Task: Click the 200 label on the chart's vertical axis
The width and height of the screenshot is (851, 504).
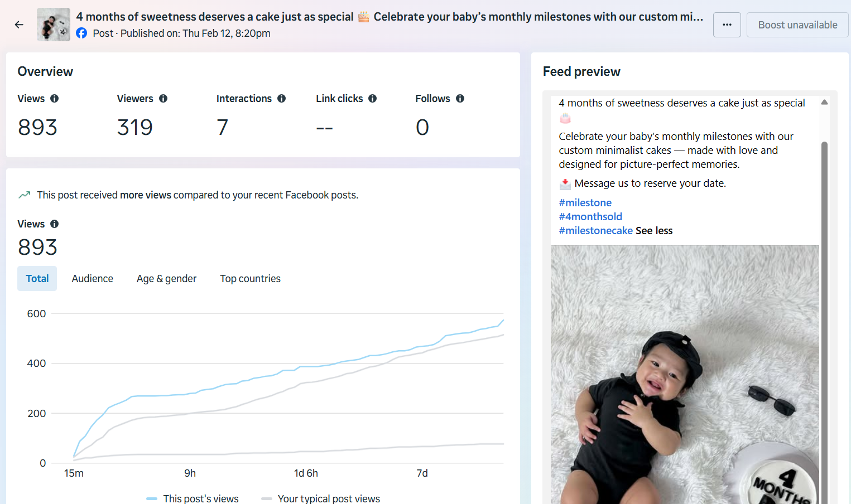Action: pos(36,414)
